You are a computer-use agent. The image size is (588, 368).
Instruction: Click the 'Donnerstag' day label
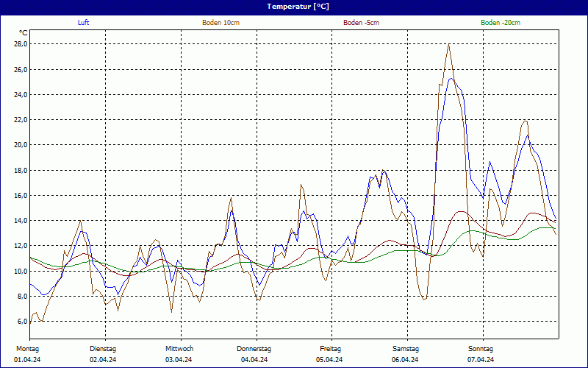254,349
